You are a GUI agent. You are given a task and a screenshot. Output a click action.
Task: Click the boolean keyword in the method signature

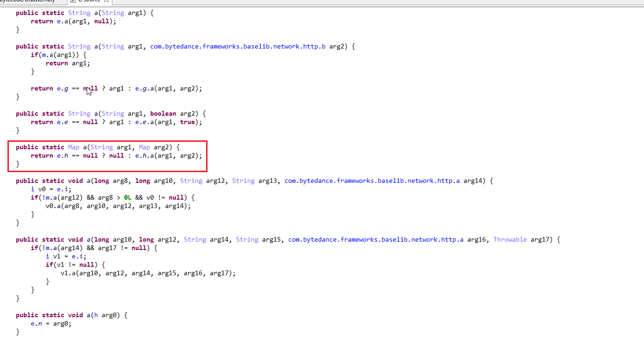pyautogui.click(x=163, y=113)
